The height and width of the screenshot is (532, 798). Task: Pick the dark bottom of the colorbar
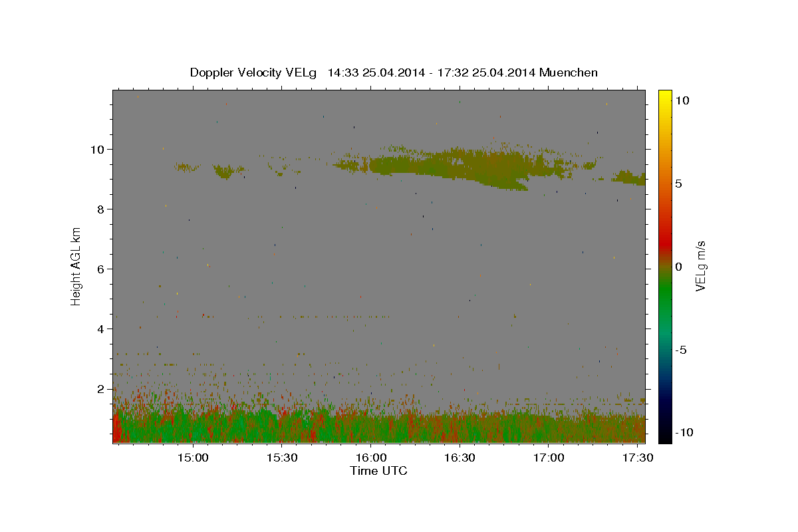click(665, 432)
